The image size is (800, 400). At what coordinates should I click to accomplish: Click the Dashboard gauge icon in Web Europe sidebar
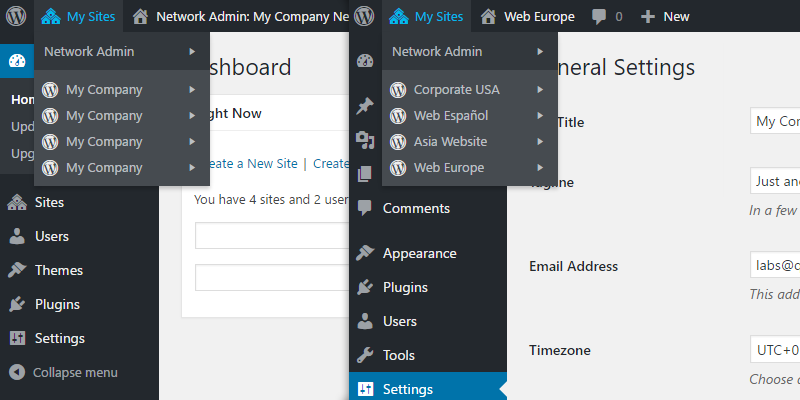click(x=365, y=61)
